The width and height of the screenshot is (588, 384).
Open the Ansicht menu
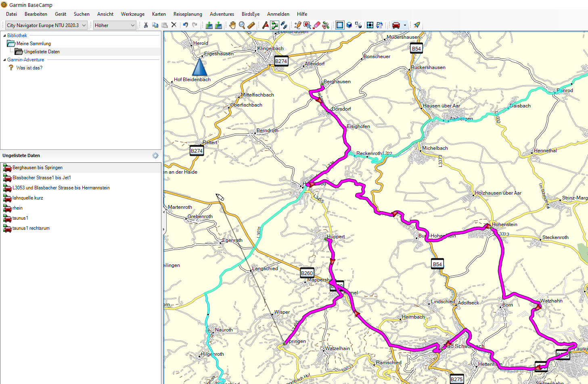105,14
